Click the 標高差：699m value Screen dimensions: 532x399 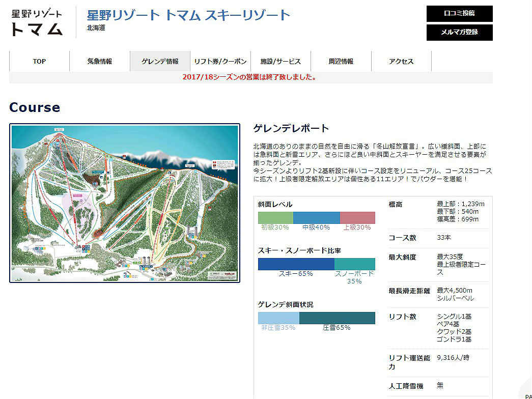[457, 219]
